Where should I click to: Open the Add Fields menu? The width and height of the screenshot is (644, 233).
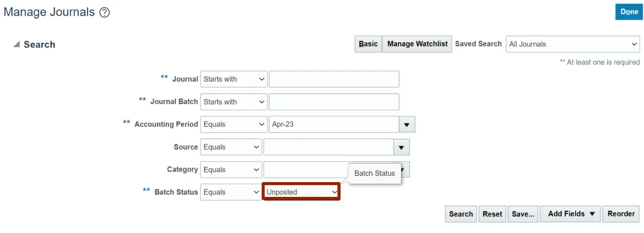point(570,214)
